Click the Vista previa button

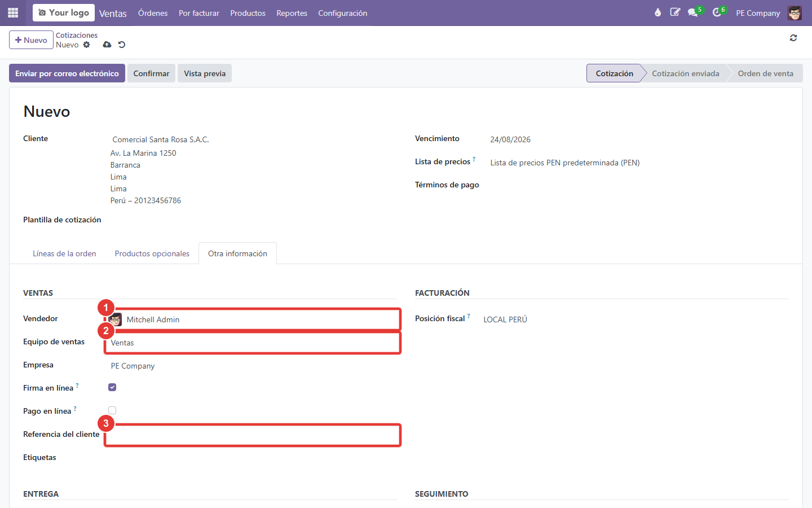205,73
